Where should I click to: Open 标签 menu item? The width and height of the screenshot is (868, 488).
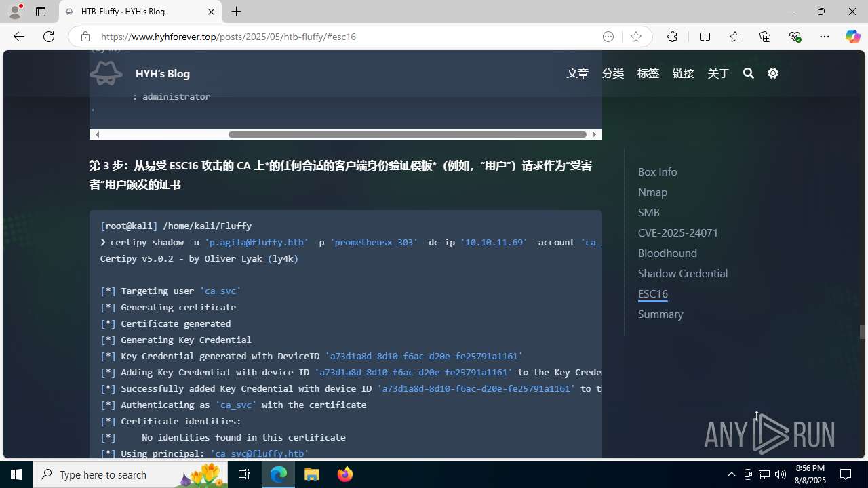coord(648,73)
